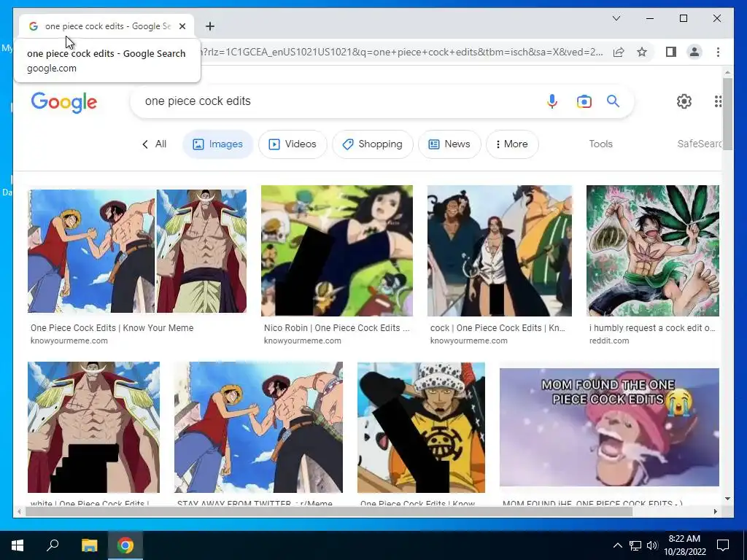Click inside the Google search box
Screen dimensions: 747x560
click(x=333, y=101)
